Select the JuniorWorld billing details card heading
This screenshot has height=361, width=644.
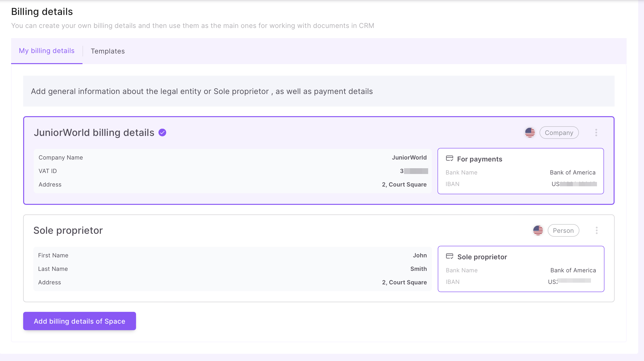94,132
